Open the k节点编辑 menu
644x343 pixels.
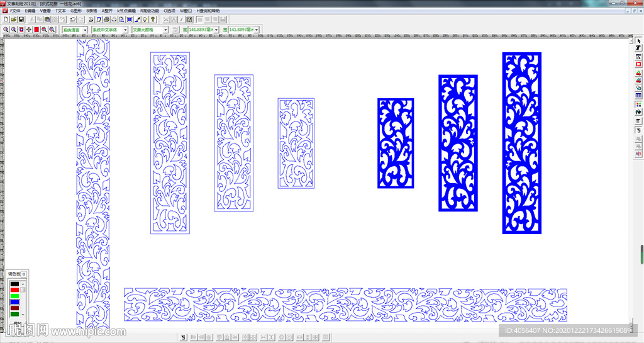pos(126,11)
